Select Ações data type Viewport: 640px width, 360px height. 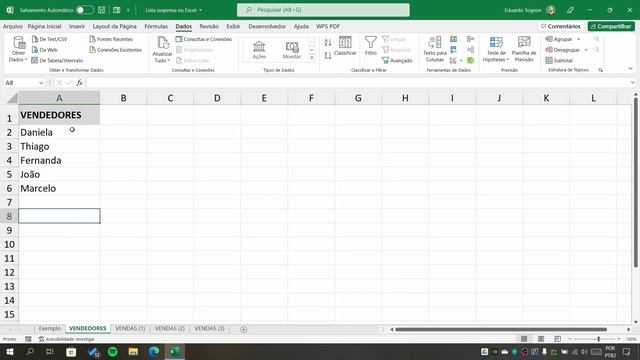coord(259,50)
